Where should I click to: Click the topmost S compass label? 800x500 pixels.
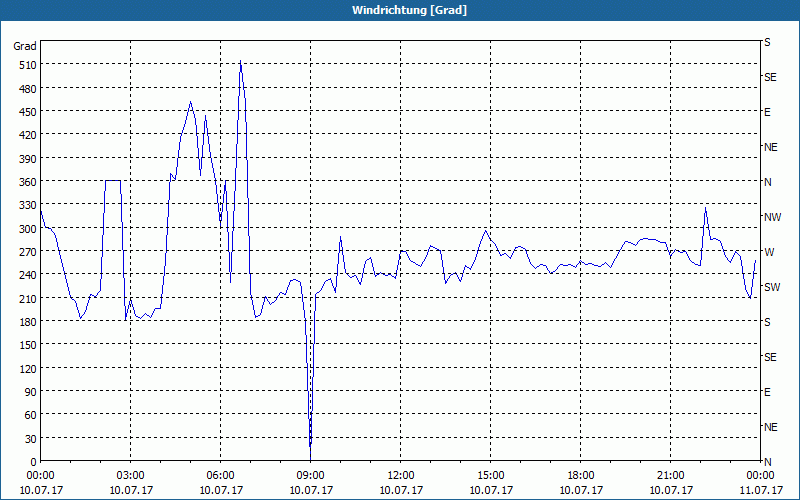click(767, 42)
